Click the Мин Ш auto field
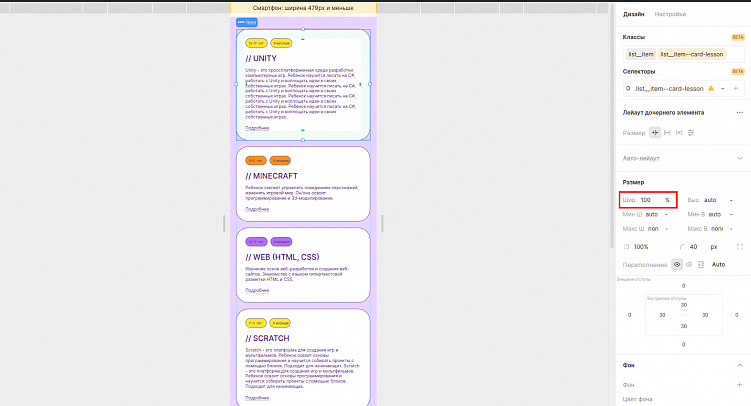This screenshot has height=406, width=751. tap(652, 214)
